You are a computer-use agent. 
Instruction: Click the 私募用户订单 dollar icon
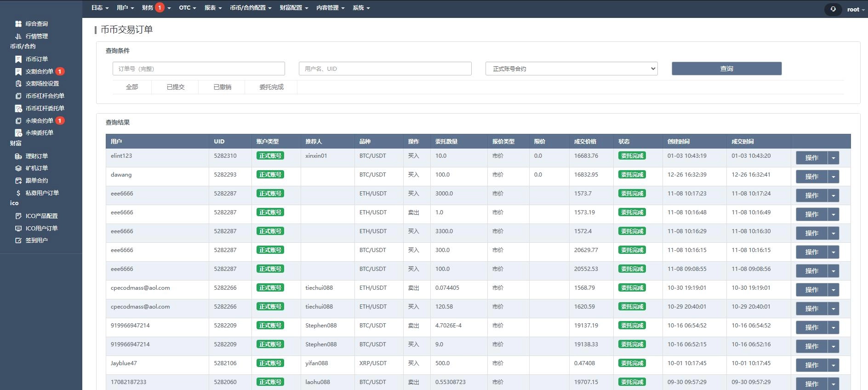click(18, 193)
